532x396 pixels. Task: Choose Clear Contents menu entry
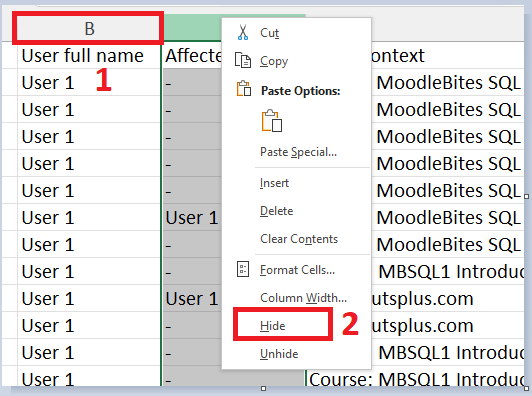tap(299, 239)
